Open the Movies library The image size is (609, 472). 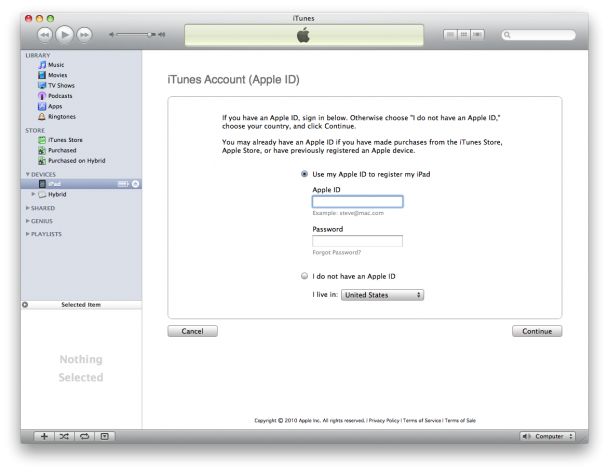(57, 75)
